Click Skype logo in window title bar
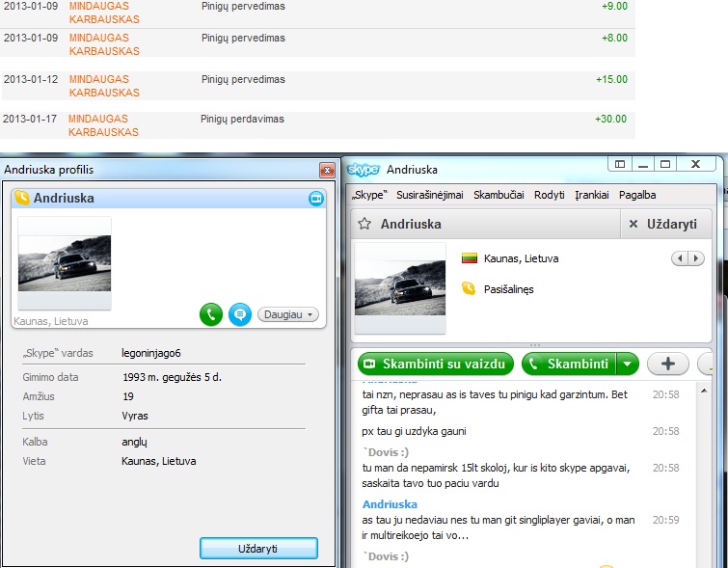This screenshot has width=728, height=568. click(364, 170)
